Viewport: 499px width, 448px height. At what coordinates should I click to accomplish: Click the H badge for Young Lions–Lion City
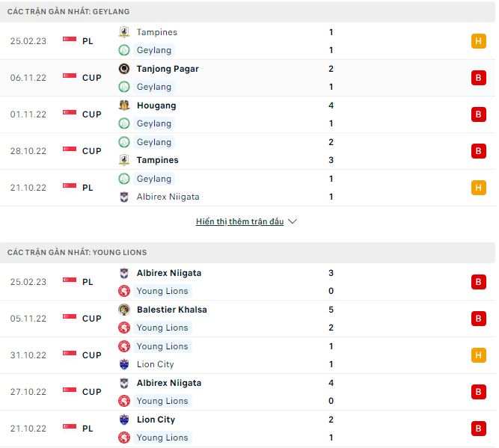point(478,355)
